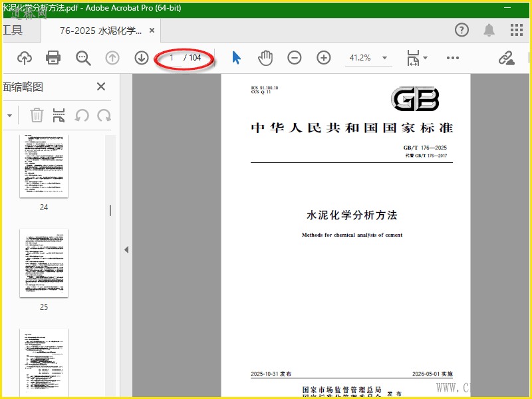Click the 2026-05-01 实施 date text
532x399 pixels.
pos(432,374)
